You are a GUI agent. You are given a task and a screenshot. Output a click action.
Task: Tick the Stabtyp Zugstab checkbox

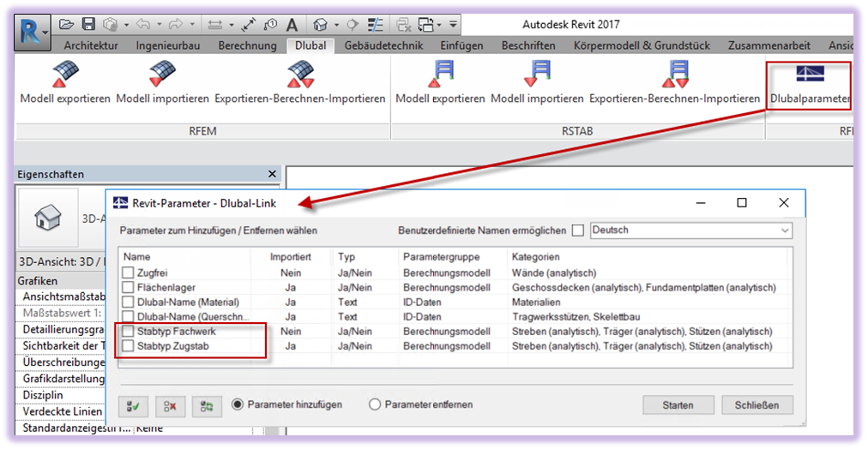[128, 345]
